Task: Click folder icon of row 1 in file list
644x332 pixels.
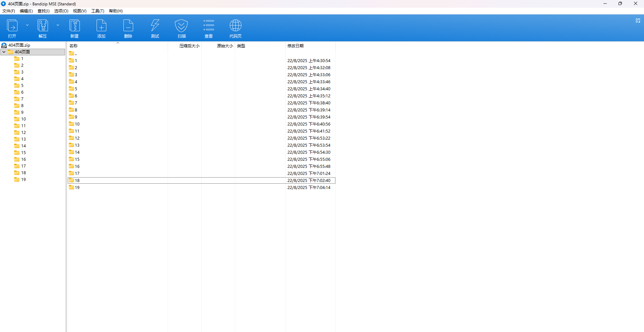Action: pos(71,60)
